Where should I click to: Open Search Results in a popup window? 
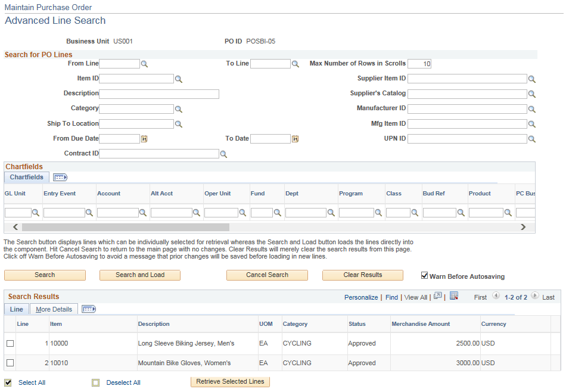pyautogui.click(x=438, y=297)
